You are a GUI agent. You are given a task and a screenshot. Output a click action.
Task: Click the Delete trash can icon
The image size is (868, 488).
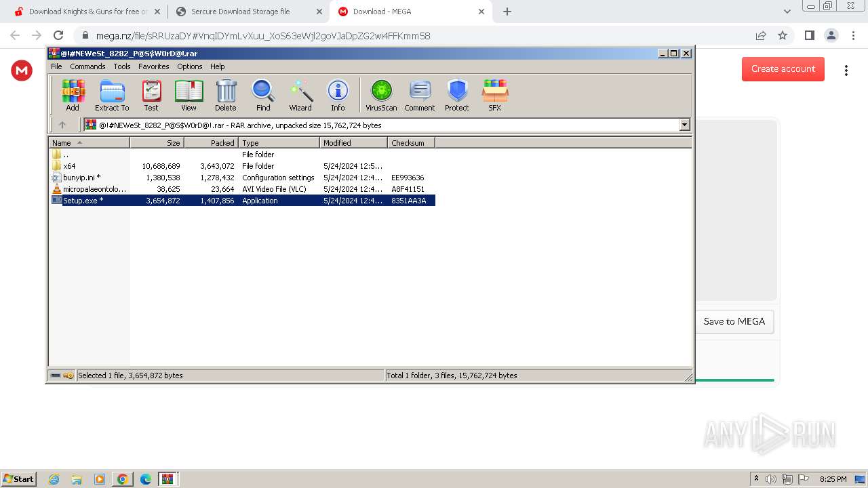tap(226, 95)
